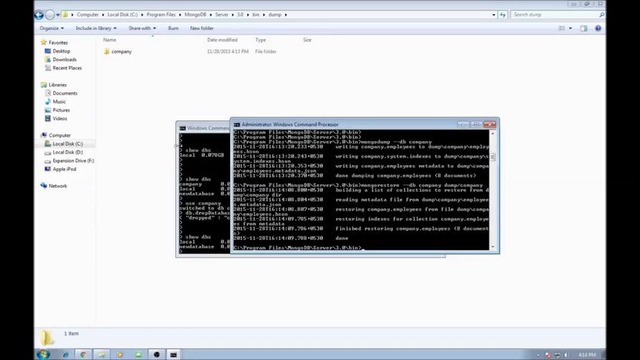This screenshot has width=640, height=360.
Task: Open the Organize menu
Action: 51,28
